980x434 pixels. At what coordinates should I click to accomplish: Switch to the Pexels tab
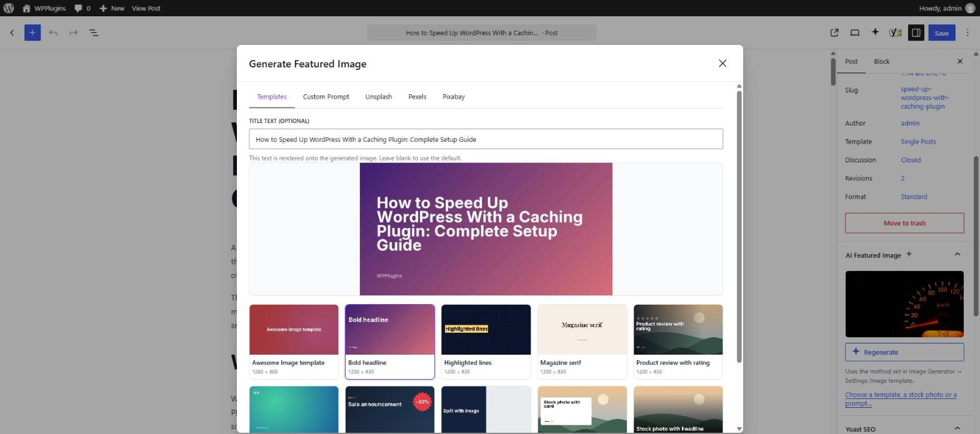pyautogui.click(x=417, y=97)
